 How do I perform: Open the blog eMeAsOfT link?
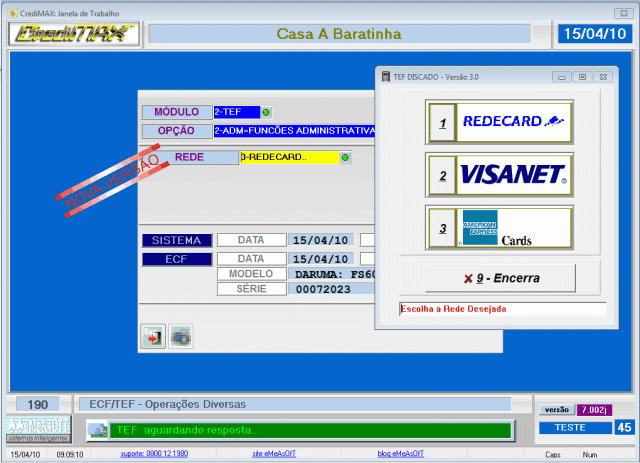400,453
